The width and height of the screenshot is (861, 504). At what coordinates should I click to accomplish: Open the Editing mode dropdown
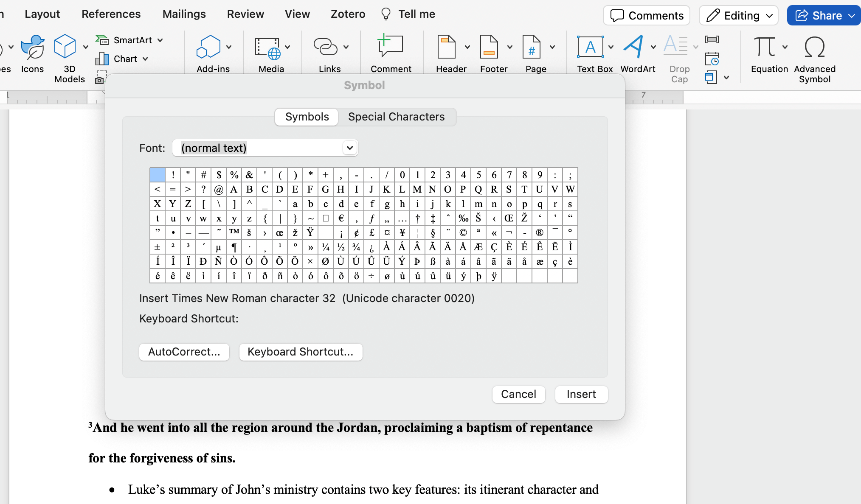pyautogui.click(x=739, y=16)
